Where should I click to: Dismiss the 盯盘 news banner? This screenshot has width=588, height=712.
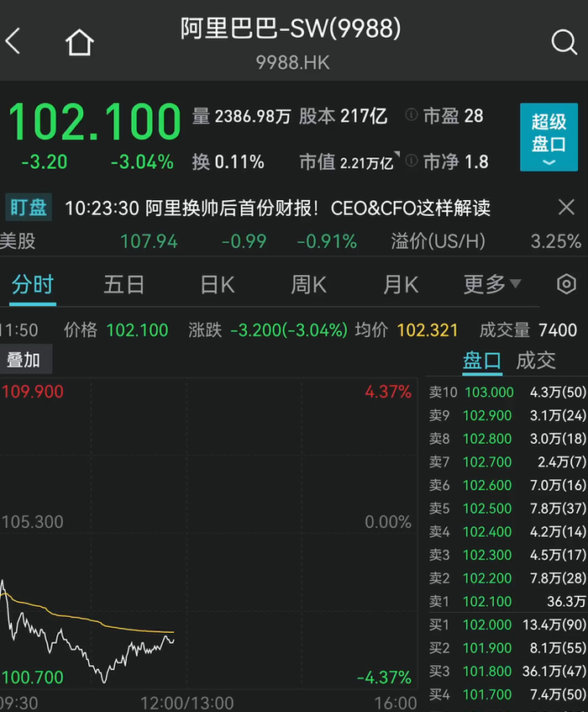566,207
